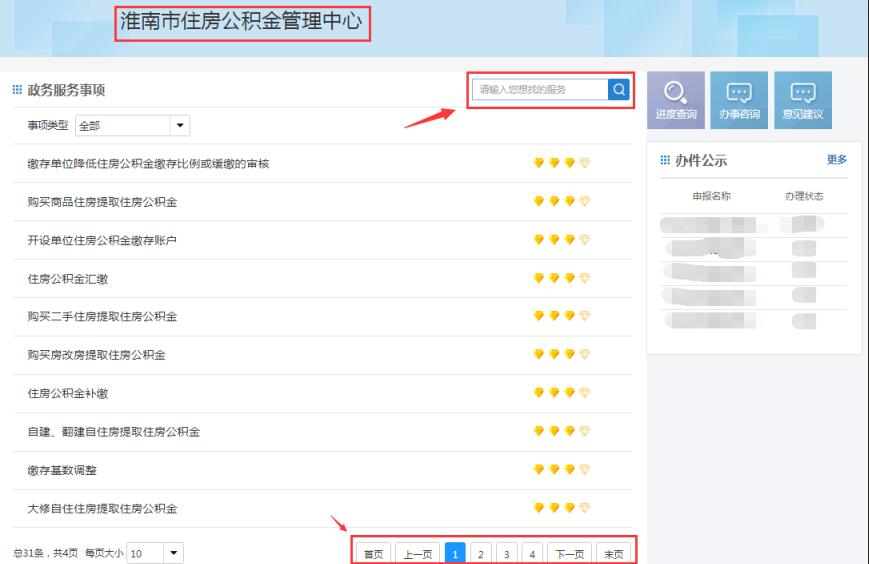The image size is (869, 564).
Task: Open 开设单位住房公积金缴存账户 service item
Action: [x=102, y=241]
